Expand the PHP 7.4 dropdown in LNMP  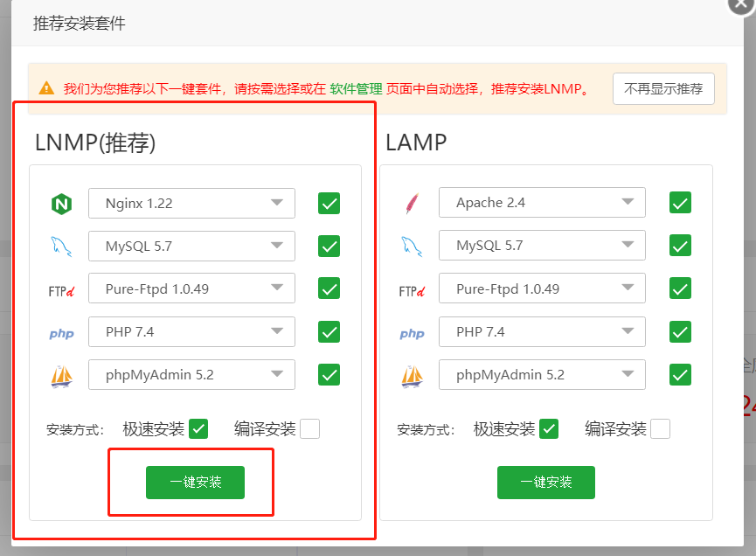click(x=191, y=331)
